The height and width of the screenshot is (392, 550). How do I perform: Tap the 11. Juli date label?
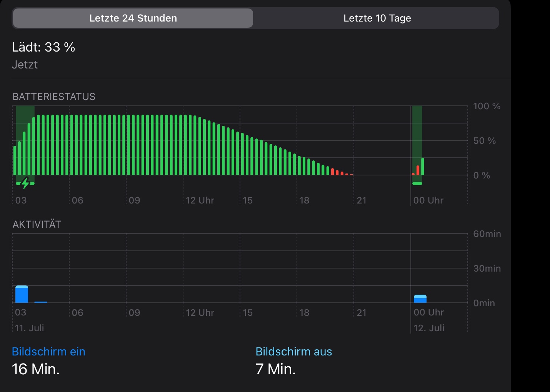coord(30,328)
